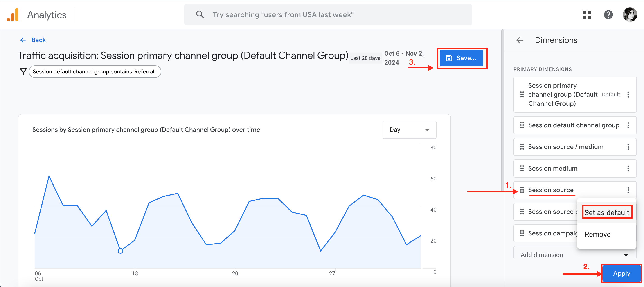Click drag handle of Session source platform row
This screenshot has width=644, height=287.
[522, 212]
